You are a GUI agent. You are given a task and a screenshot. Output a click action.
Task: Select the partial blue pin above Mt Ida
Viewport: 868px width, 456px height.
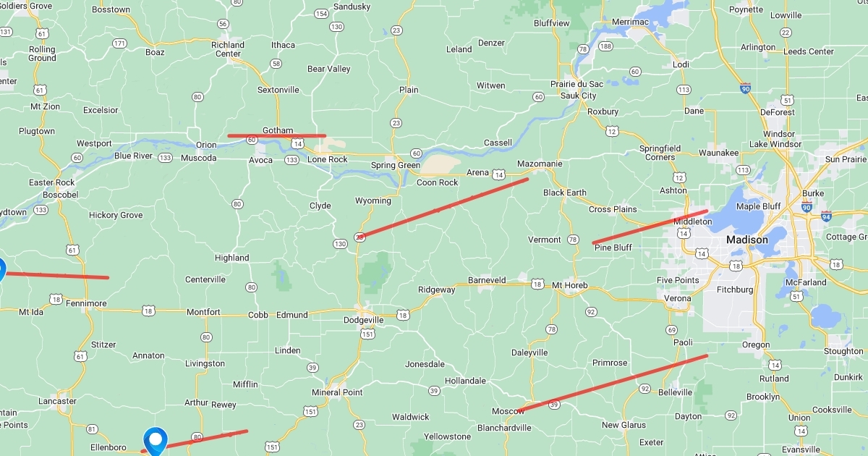point(2,269)
